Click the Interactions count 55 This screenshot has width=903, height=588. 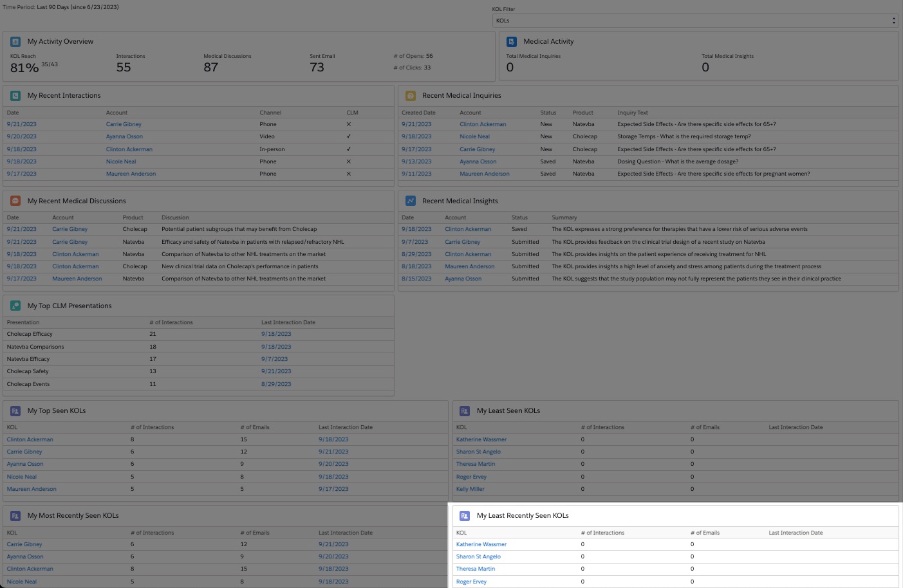point(124,68)
